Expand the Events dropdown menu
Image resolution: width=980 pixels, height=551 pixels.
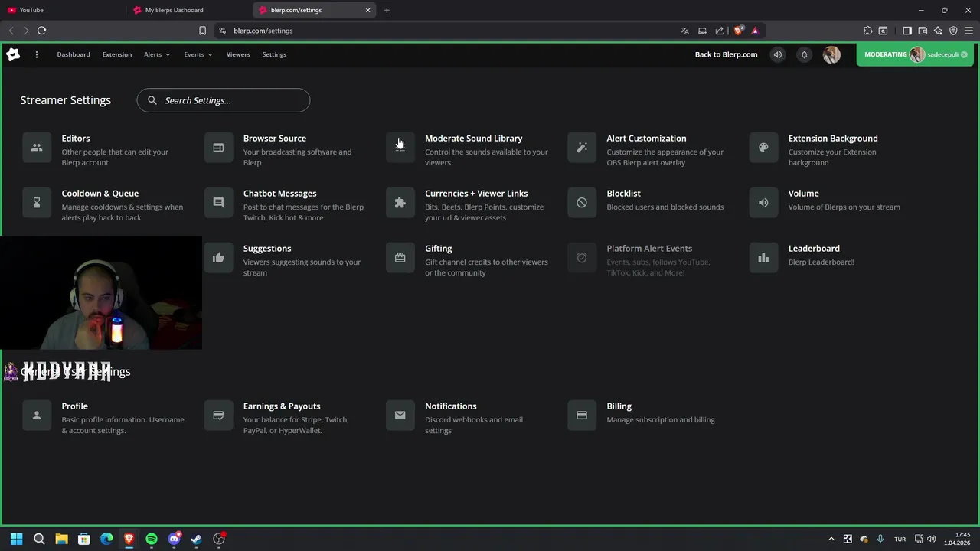198,54
